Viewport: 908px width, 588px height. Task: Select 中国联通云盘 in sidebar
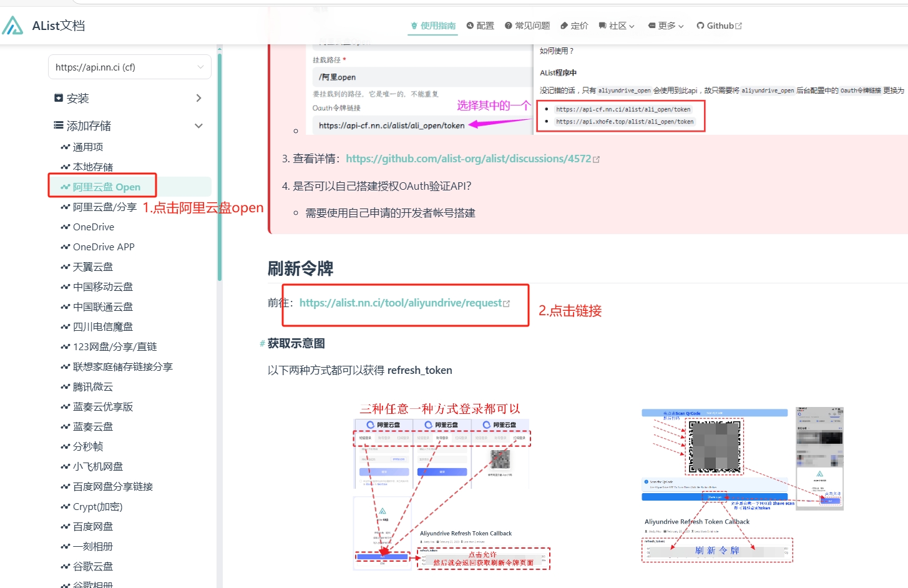[x=103, y=306]
